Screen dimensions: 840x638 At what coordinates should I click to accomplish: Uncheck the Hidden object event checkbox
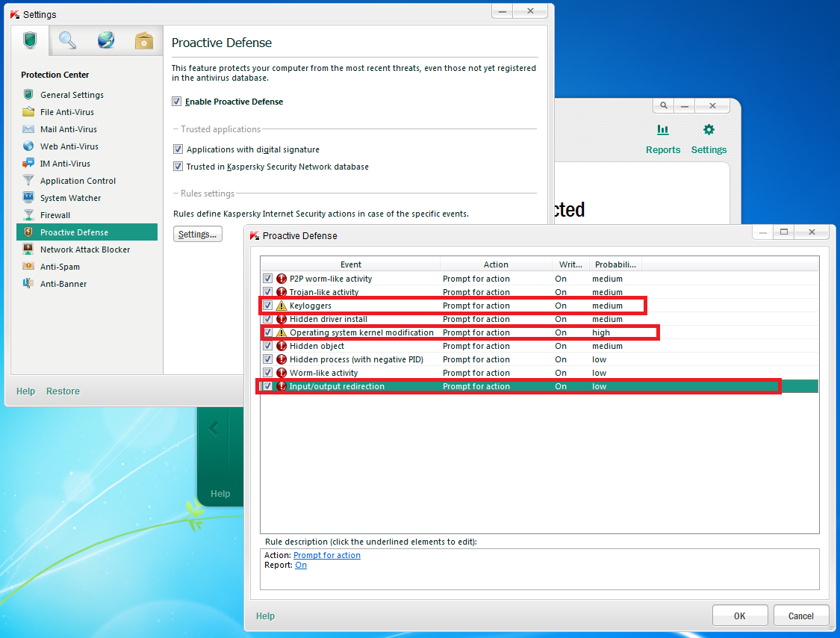tap(268, 346)
